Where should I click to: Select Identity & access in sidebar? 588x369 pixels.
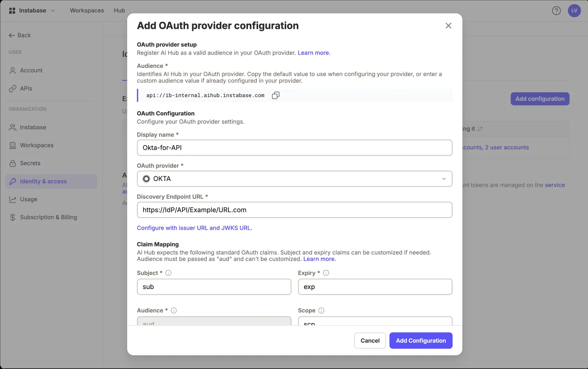[51, 181]
